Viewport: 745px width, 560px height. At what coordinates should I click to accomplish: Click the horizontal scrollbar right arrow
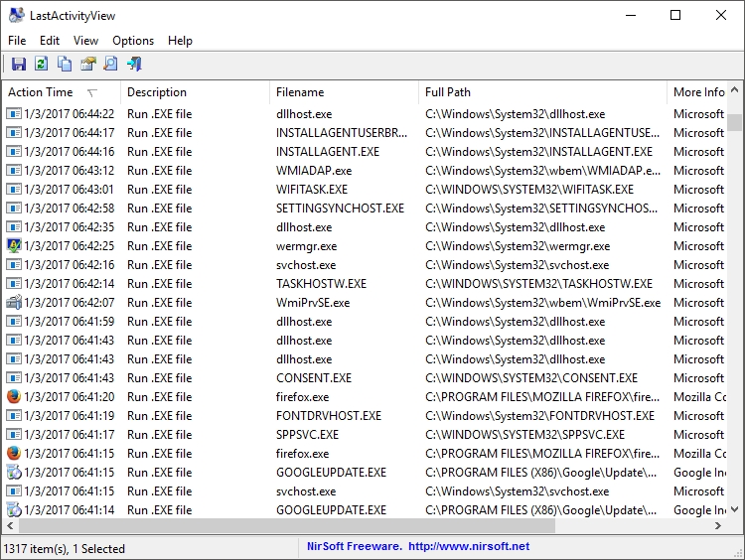(x=718, y=526)
